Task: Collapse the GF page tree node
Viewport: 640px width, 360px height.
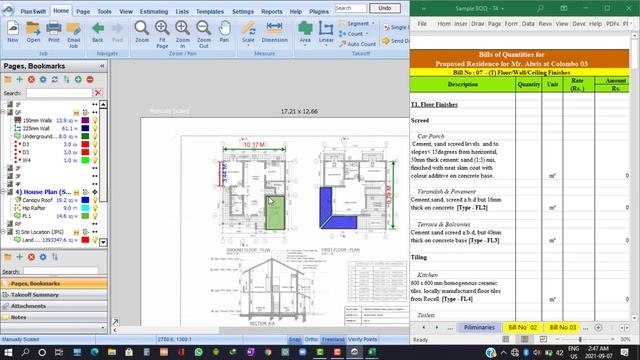Action: tap(4, 112)
